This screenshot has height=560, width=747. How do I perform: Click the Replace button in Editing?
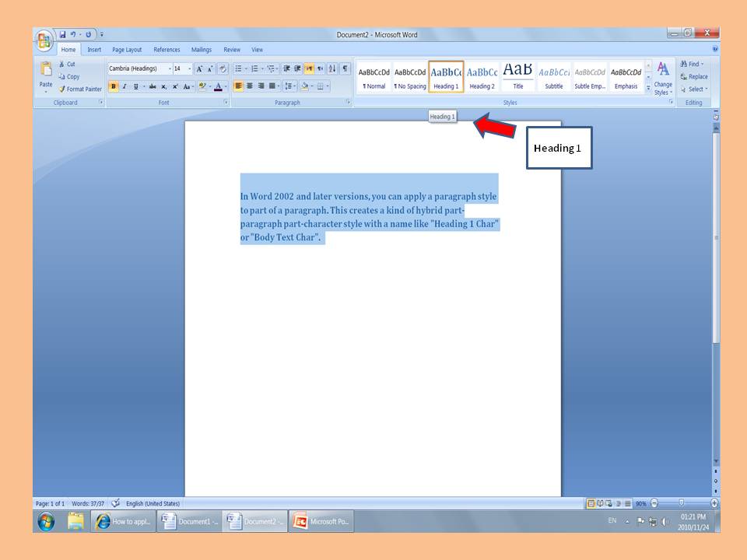click(x=693, y=76)
